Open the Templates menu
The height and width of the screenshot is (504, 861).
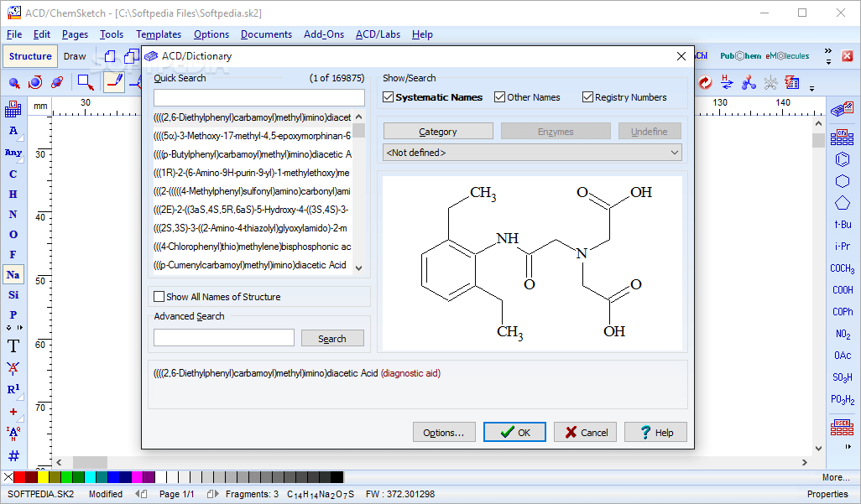(x=159, y=34)
